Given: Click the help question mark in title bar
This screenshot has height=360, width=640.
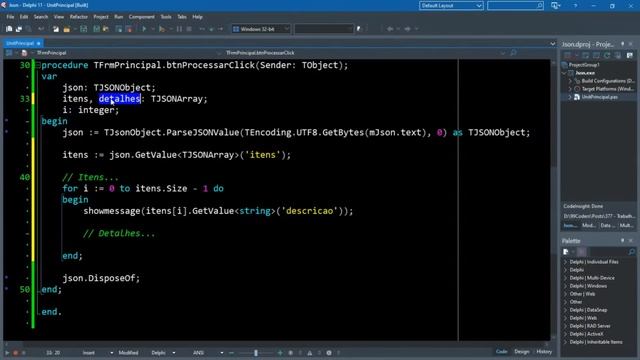Looking at the screenshot, I should tap(576, 6).
